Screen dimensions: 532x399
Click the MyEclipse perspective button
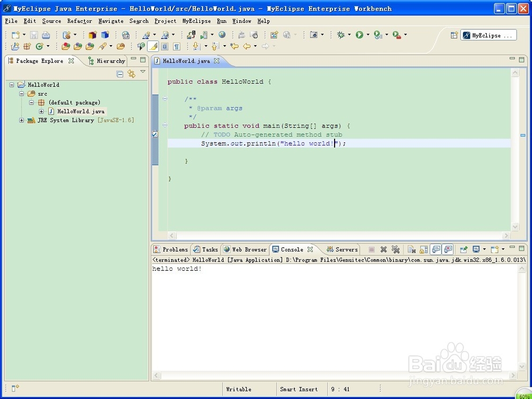click(x=488, y=35)
